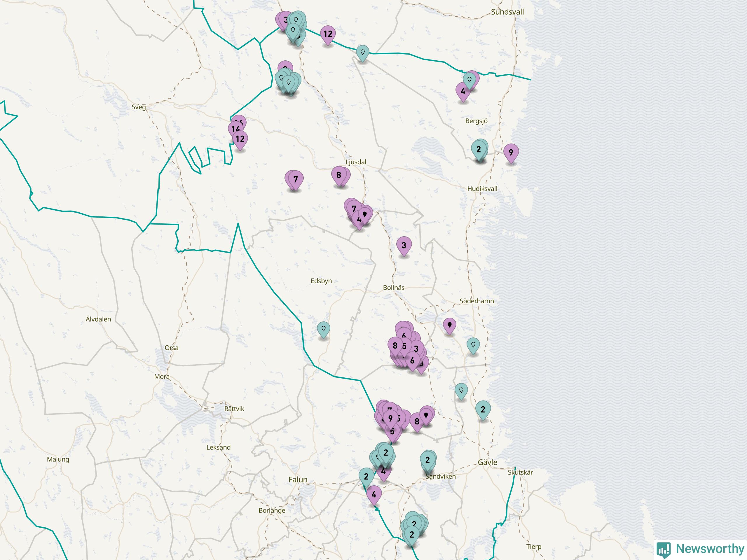Click the Sundsvall place label

point(507,12)
